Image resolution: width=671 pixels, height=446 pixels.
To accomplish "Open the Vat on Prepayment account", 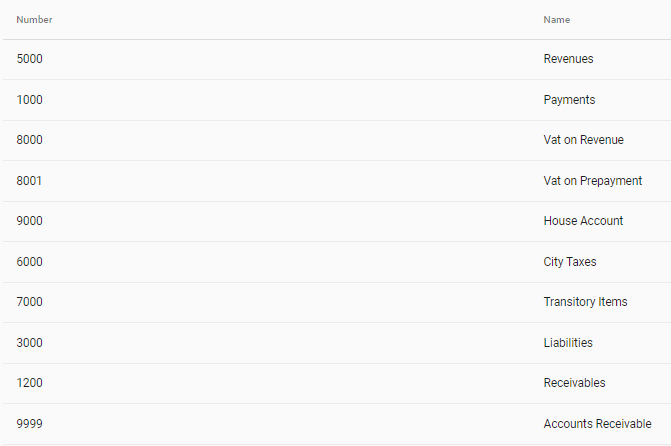I will (x=593, y=181).
